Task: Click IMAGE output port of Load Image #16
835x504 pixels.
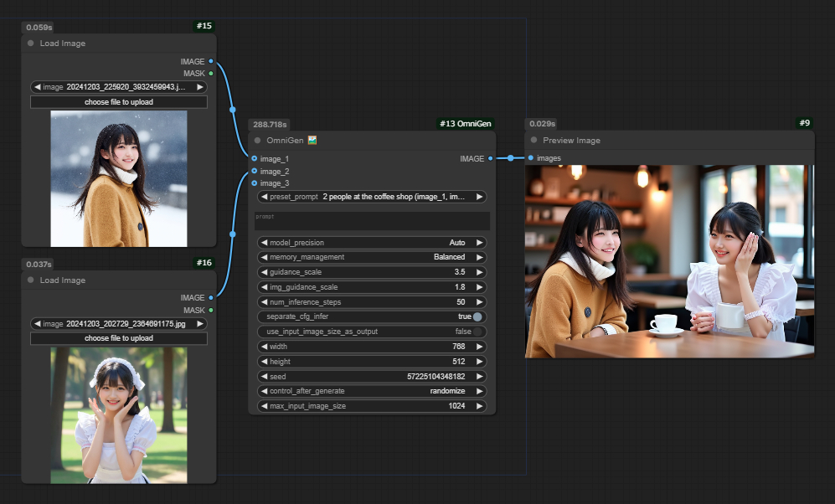Action: [x=211, y=297]
